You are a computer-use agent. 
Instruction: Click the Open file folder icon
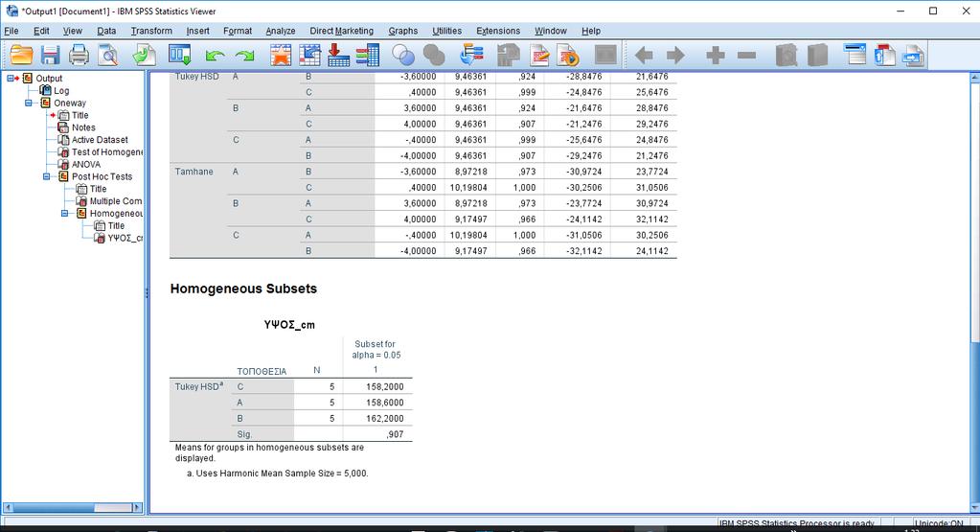click(x=21, y=55)
